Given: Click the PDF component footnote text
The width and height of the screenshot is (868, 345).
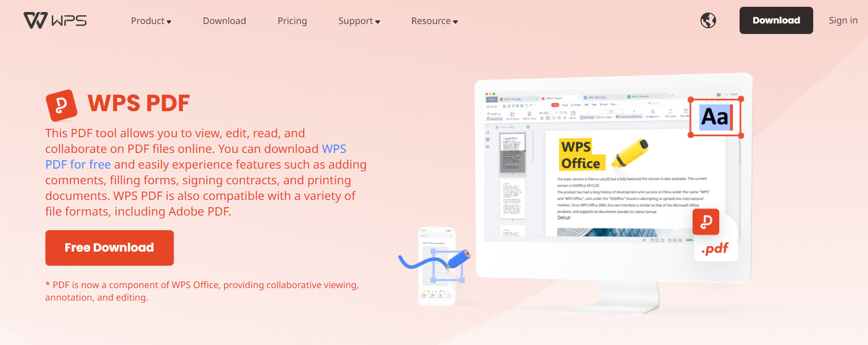Looking at the screenshot, I should tap(202, 291).
